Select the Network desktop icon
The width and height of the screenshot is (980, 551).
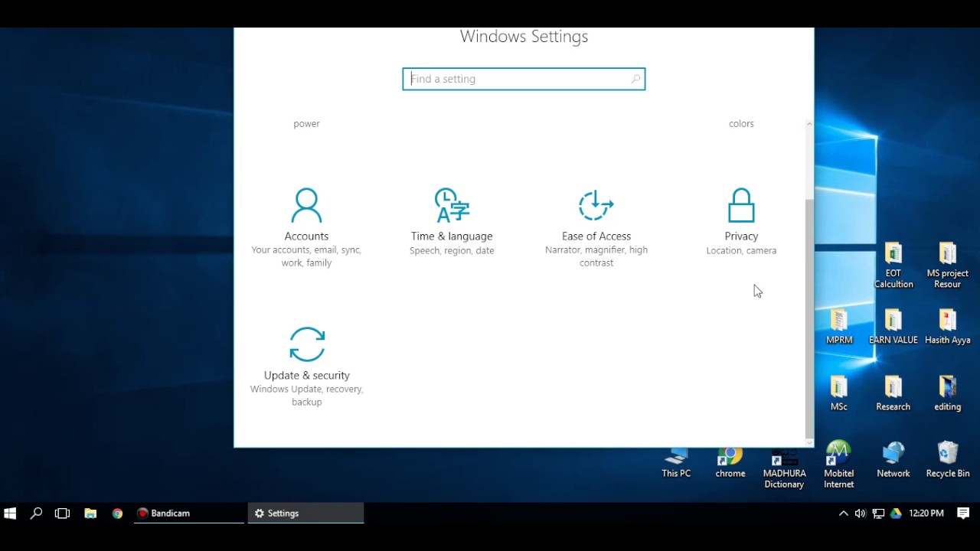coord(893,460)
